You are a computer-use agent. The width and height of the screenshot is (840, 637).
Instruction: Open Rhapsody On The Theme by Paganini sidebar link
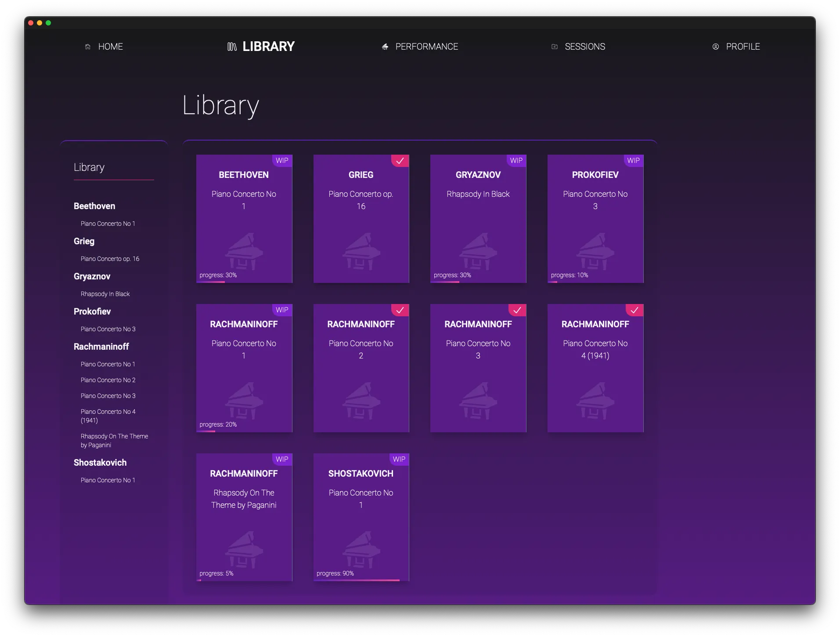114,441
